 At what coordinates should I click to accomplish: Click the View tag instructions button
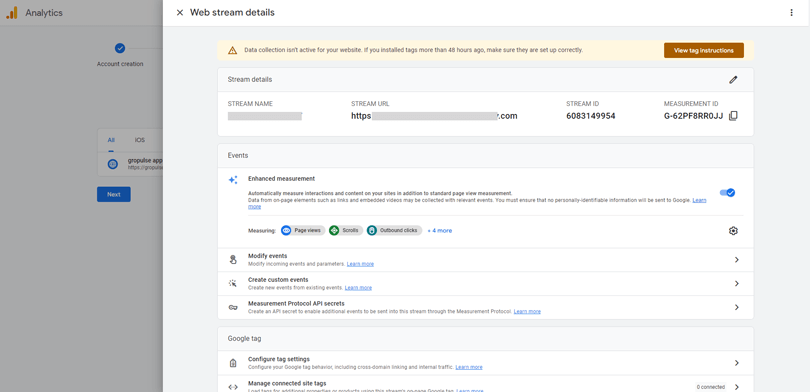click(704, 51)
